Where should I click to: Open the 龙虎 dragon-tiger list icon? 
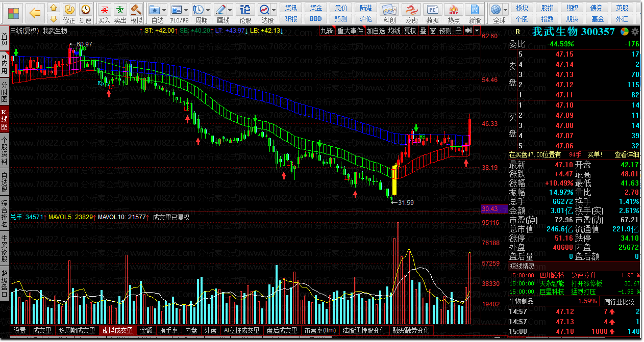[411, 13]
